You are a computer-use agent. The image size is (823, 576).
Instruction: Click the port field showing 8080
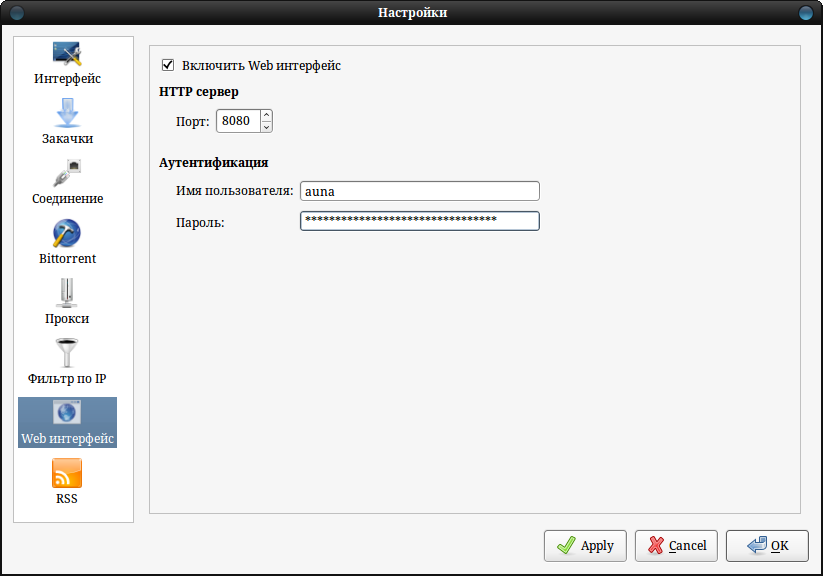pos(238,121)
